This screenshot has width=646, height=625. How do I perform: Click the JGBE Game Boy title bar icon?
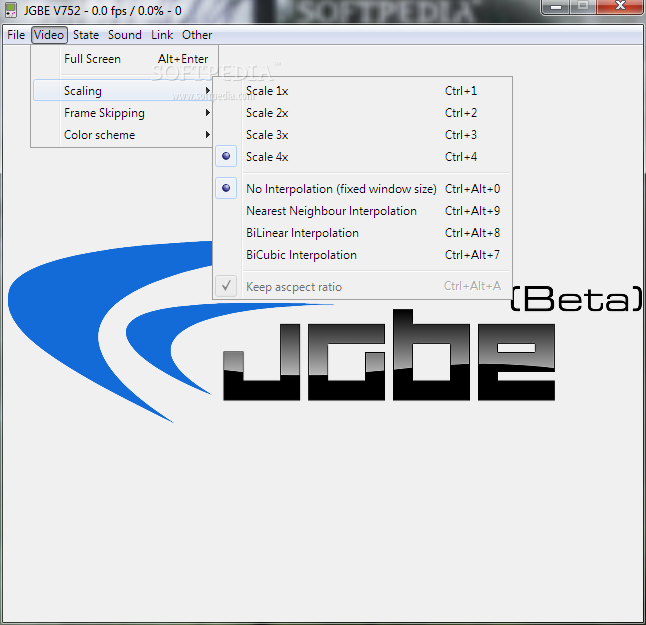(x=11, y=10)
